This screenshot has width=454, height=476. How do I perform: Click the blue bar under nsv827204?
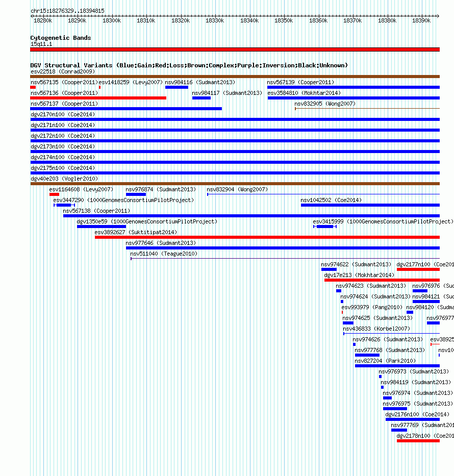pyautogui.click(x=397, y=366)
